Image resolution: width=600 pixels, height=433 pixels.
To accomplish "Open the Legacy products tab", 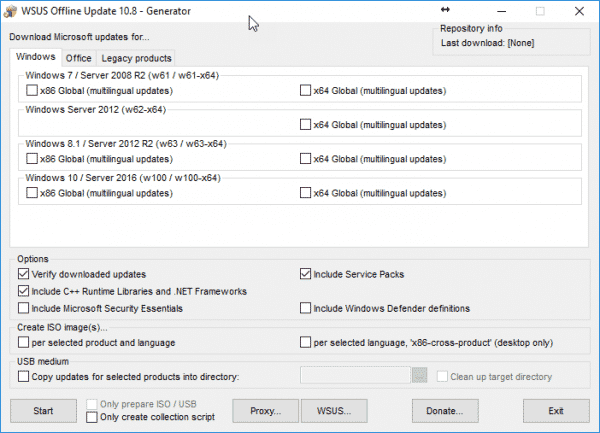I will pos(136,58).
